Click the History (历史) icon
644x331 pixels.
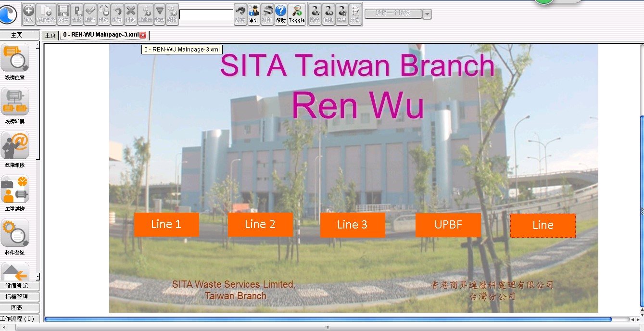(355, 14)
